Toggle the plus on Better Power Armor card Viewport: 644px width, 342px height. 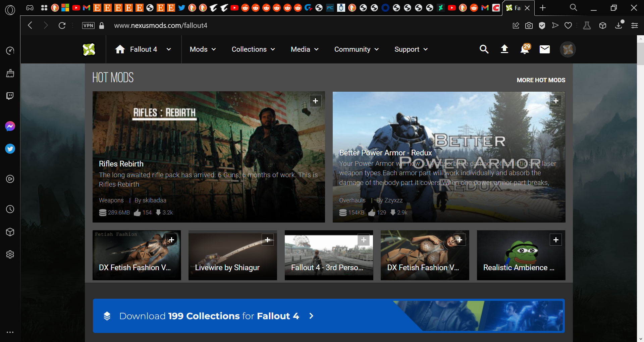pos(556,101)
